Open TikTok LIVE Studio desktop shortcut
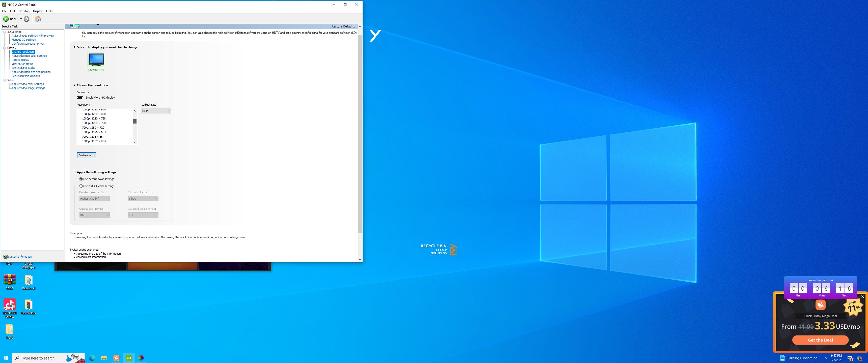Viewport: 868px width, 363px height. coord(9,305)
